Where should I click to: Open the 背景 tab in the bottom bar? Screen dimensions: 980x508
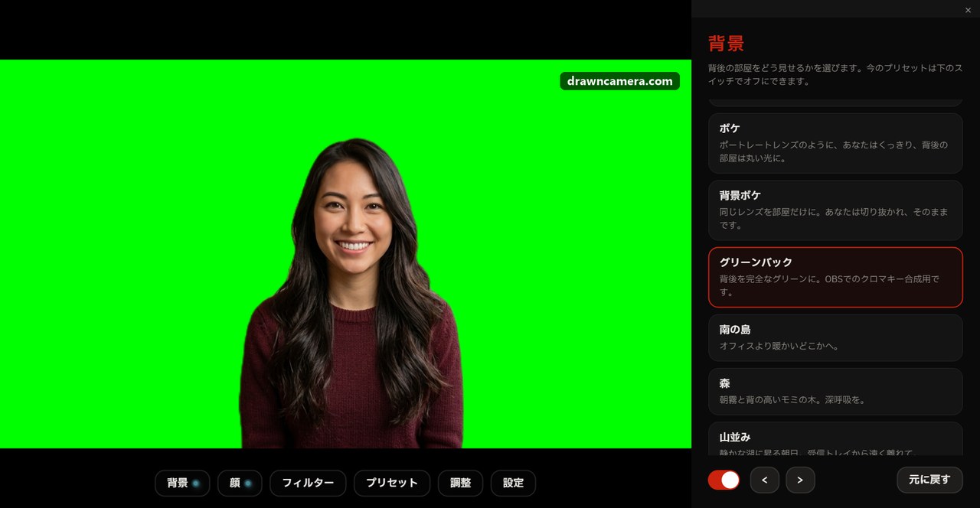(x=182, y=483)
